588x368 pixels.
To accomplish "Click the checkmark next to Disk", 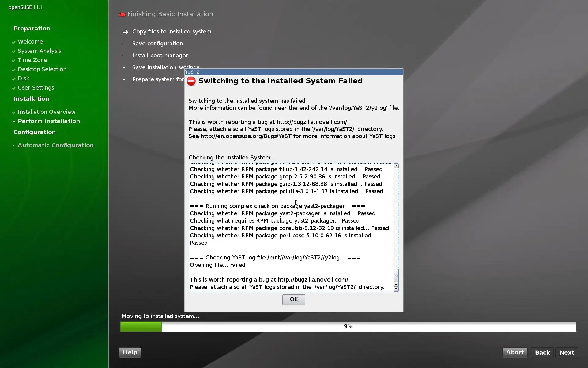I will [13, 79].
